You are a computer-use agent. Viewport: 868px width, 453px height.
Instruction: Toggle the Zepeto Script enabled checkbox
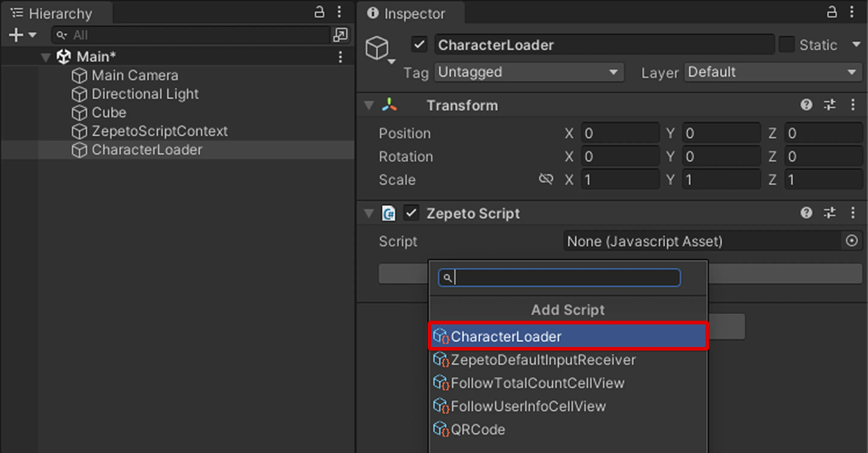click(411, 213)
